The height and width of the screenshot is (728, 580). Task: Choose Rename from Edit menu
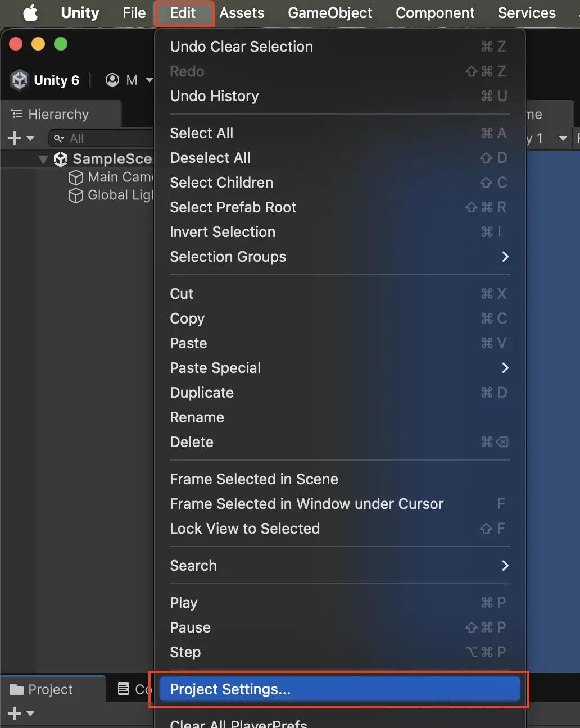(x=339, y=417)
